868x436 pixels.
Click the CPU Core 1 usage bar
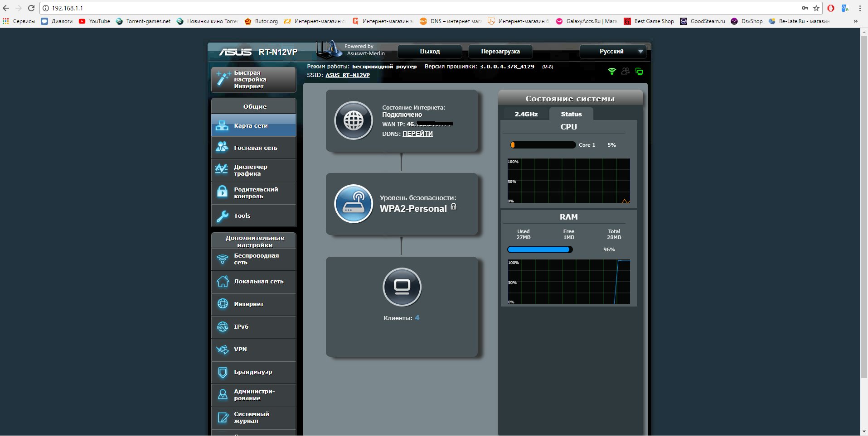tap(543, 145)
